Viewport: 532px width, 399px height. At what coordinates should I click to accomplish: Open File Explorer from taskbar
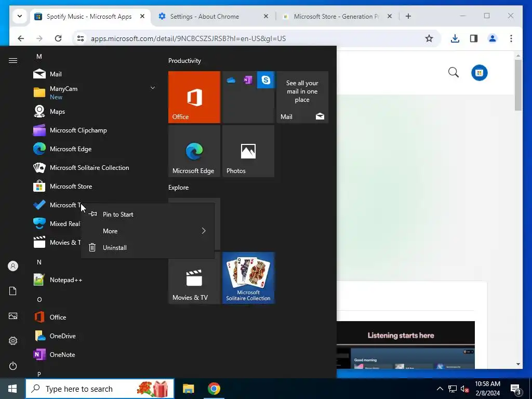[188, 389]
